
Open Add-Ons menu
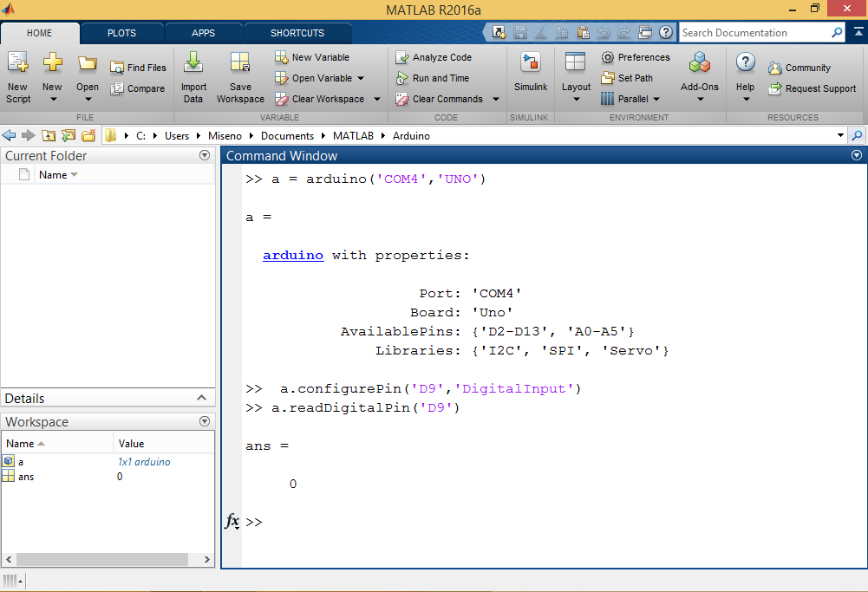(x=700, y=77)
